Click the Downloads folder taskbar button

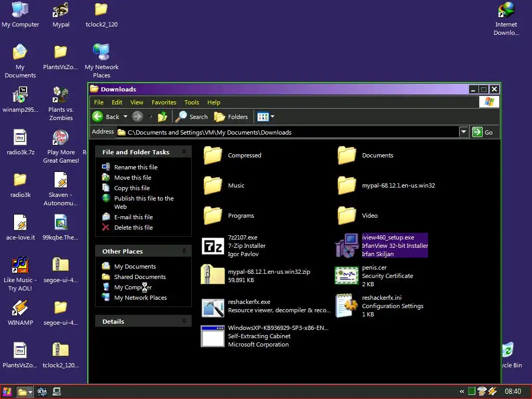tap(24, 392)
